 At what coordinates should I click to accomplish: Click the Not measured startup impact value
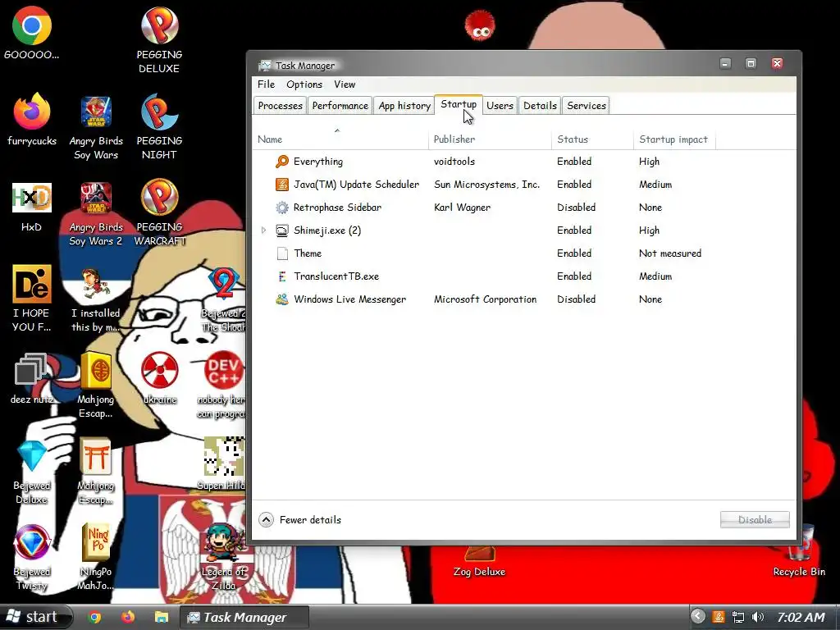669,253
